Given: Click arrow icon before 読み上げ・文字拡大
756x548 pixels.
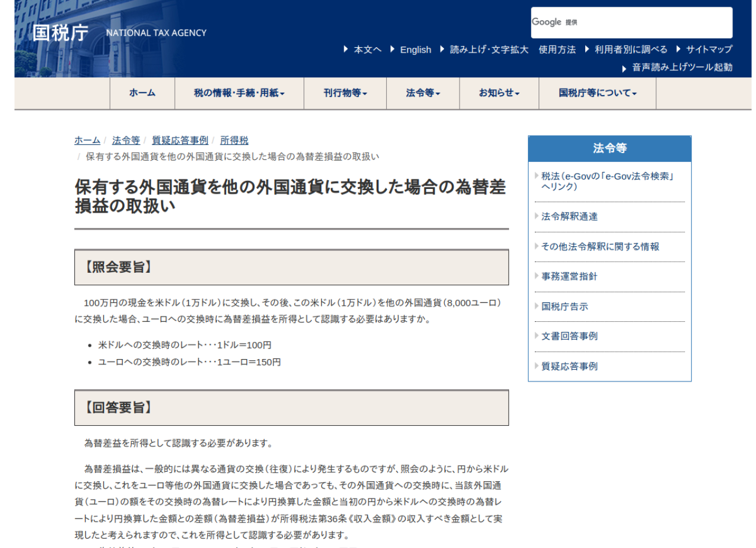Looking at the screenshot, I should (442, 49).
